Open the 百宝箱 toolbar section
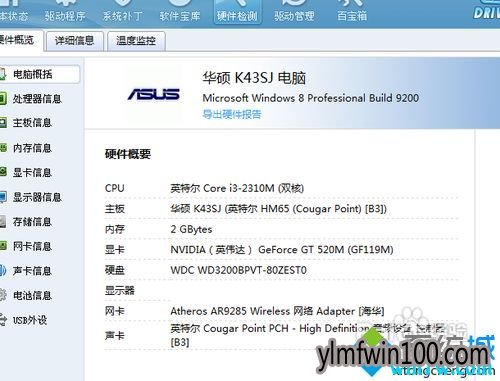 click(352, 12)
